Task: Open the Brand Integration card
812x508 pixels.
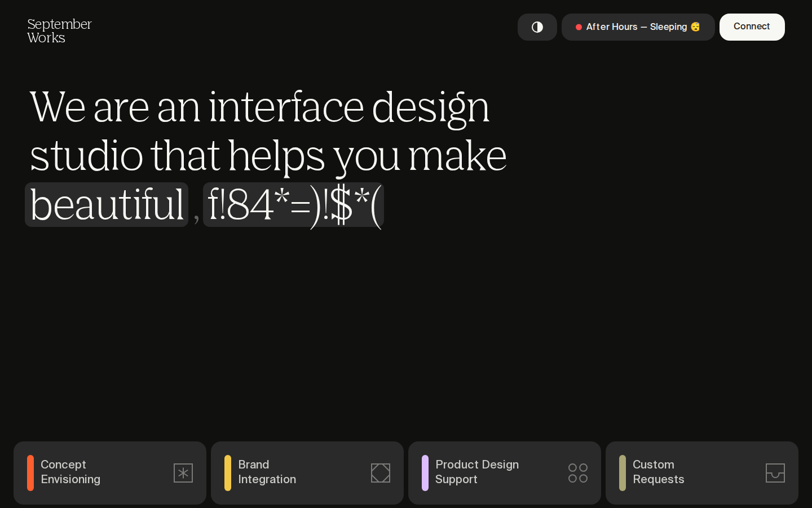Action: coord(307,473)
